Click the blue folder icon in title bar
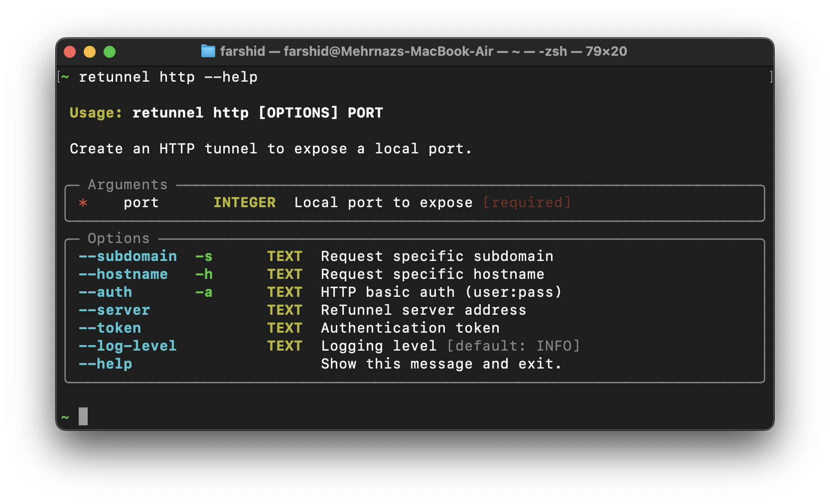Screen dimensions: 830x504 pyautogui.click(x=208, y=51)
